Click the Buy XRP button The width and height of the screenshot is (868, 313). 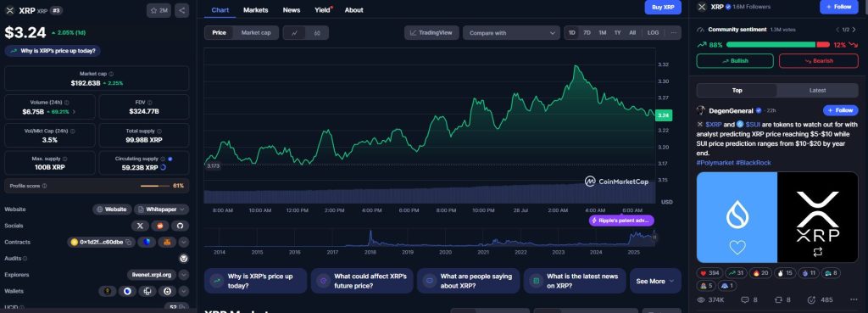coord(663,7)
